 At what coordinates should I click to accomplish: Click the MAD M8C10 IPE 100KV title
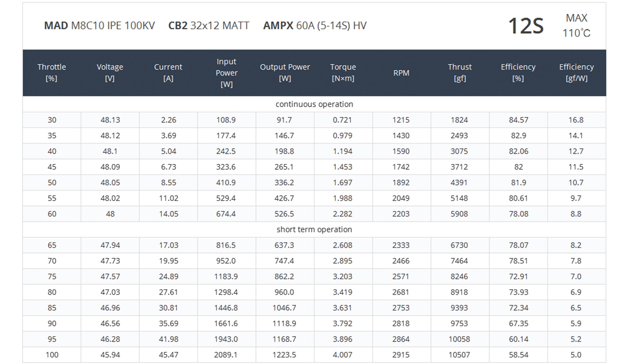point(99,26)
